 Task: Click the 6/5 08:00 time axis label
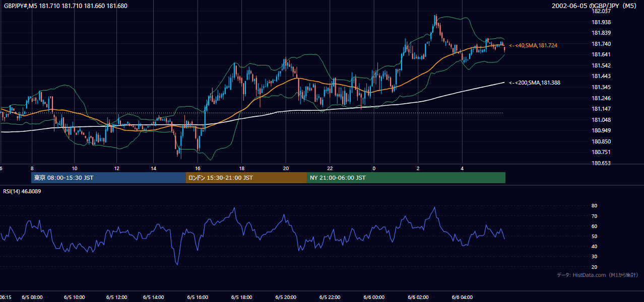[x=32, y=297]
